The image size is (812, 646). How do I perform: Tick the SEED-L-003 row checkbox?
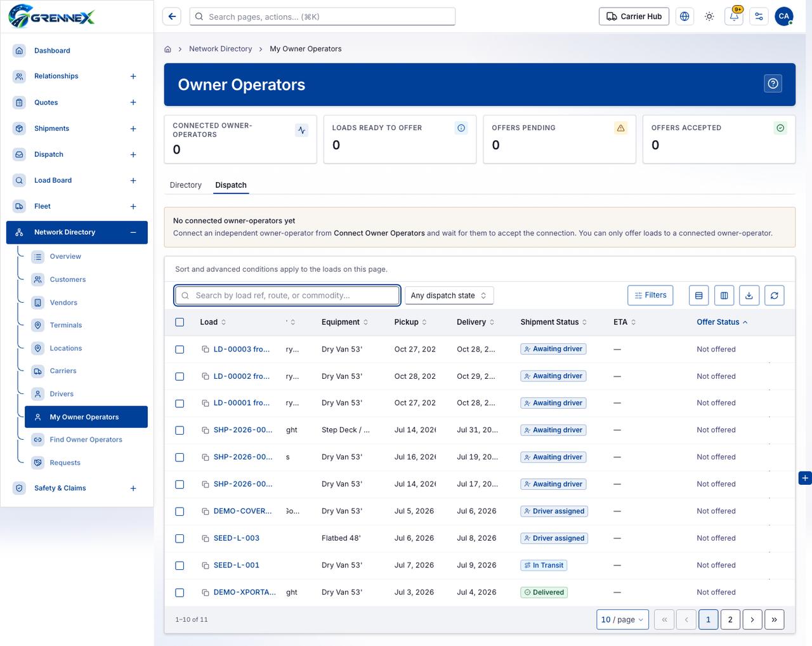[180, 539]
